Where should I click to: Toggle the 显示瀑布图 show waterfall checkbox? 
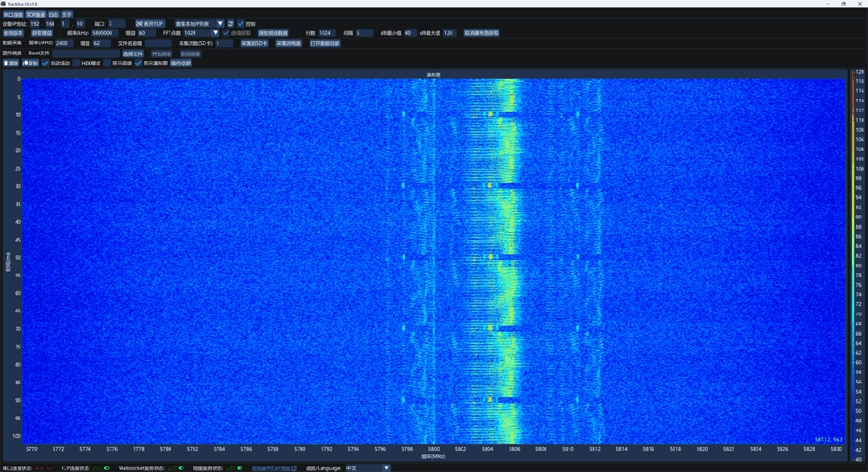138,63
